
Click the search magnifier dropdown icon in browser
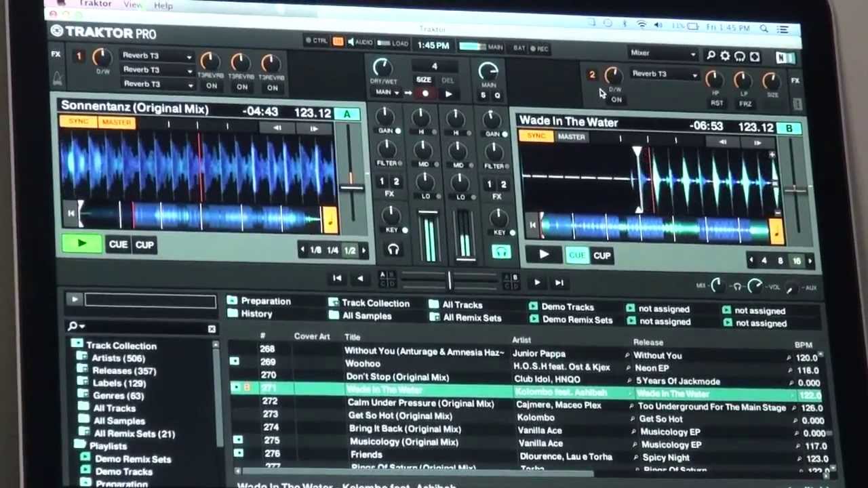click(x=75, y=327)
